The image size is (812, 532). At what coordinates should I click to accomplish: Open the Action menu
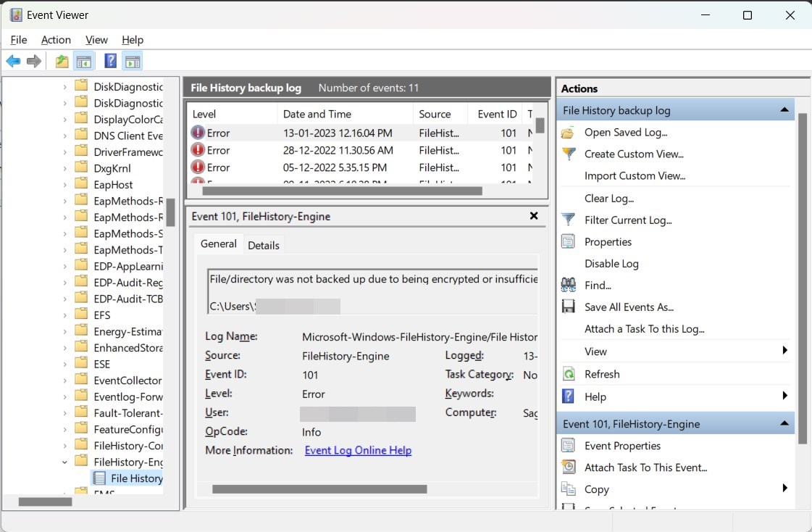pos(56,40)
